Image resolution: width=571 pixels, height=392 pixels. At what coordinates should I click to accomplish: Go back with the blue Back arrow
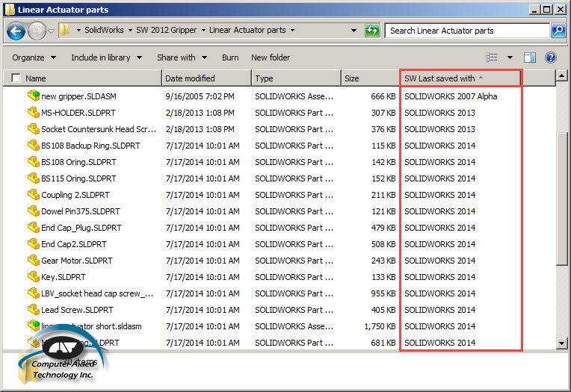[x=16, y=31]
